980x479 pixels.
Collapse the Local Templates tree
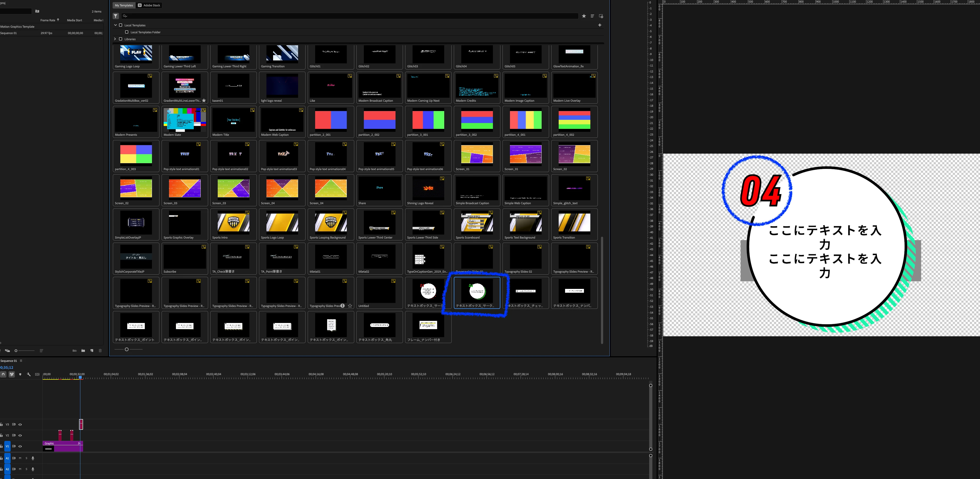coord(116,25)
